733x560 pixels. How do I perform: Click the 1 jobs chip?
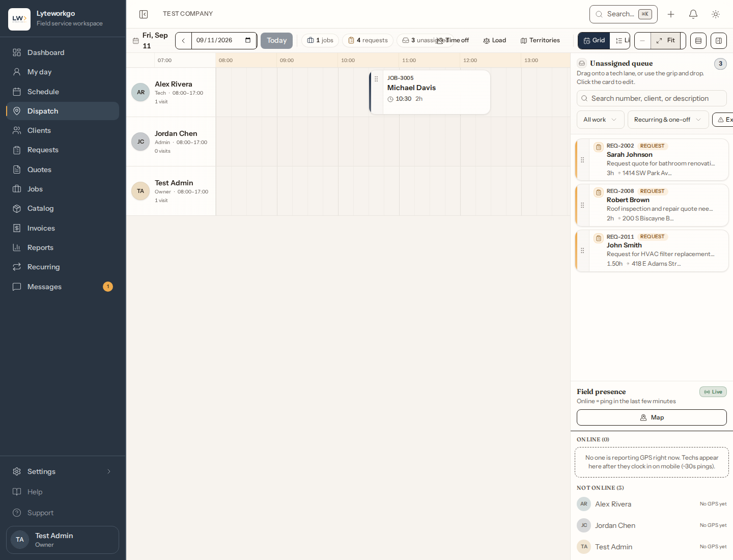(320, 41)
